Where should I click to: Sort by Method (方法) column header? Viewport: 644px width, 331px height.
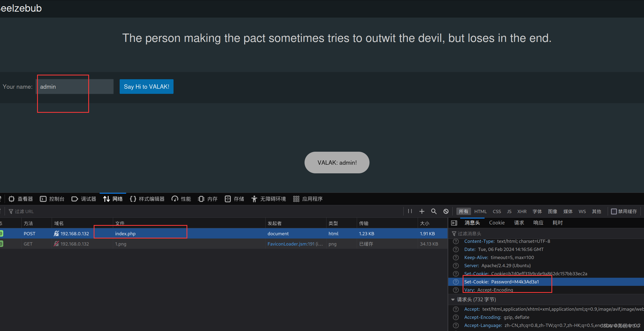(x=37, y=223)
